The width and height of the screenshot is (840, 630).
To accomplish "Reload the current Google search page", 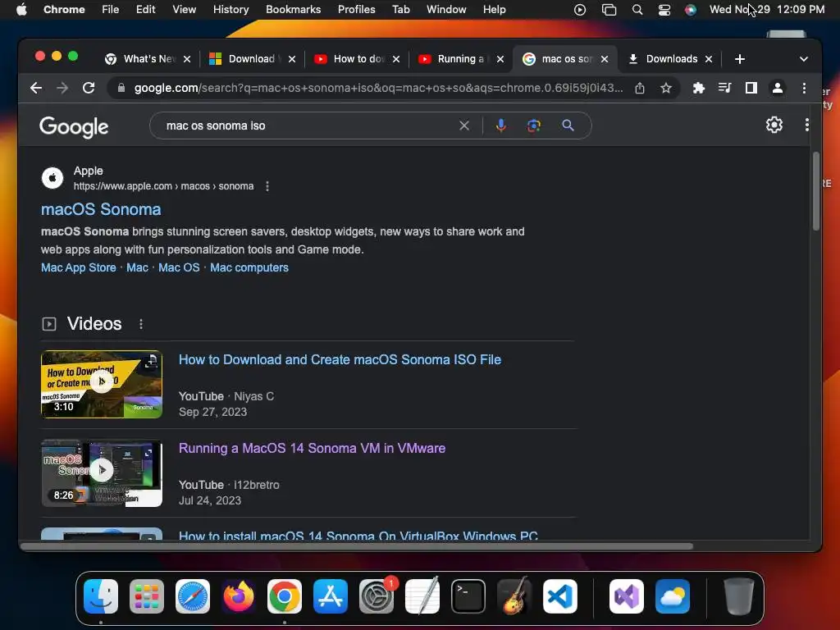I will pyautogui.click(x=89, y=88).
